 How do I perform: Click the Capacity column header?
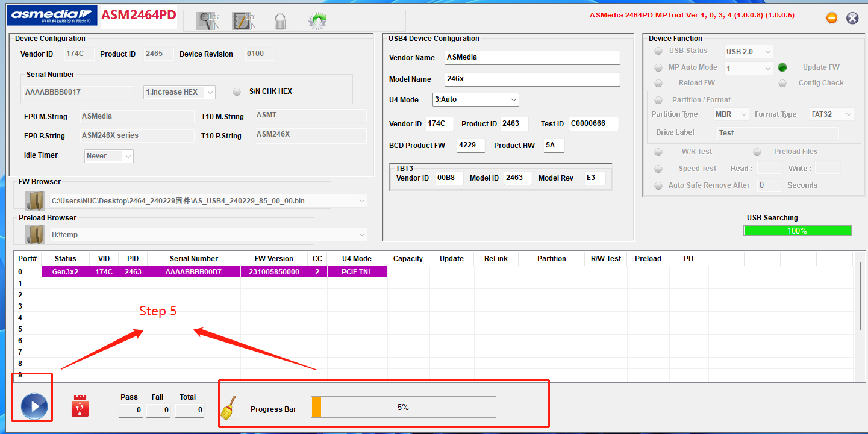[x=408, y=259]
